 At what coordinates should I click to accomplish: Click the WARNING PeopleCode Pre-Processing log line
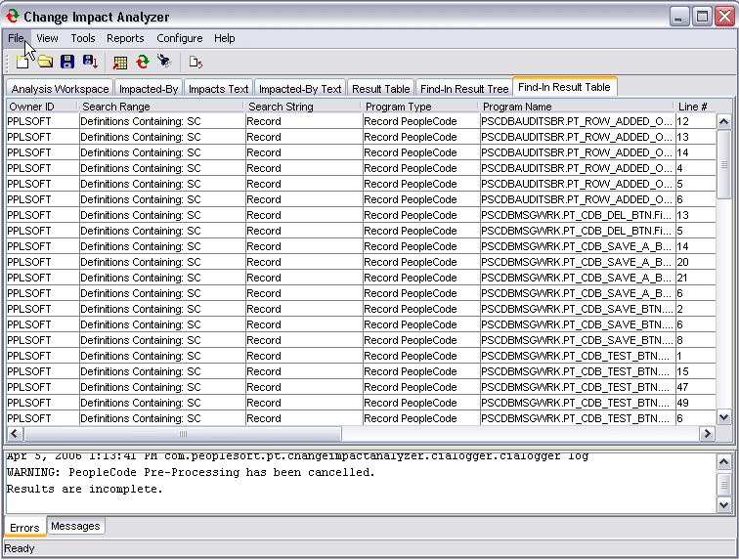pyautogui.click(x=191, y=472)
